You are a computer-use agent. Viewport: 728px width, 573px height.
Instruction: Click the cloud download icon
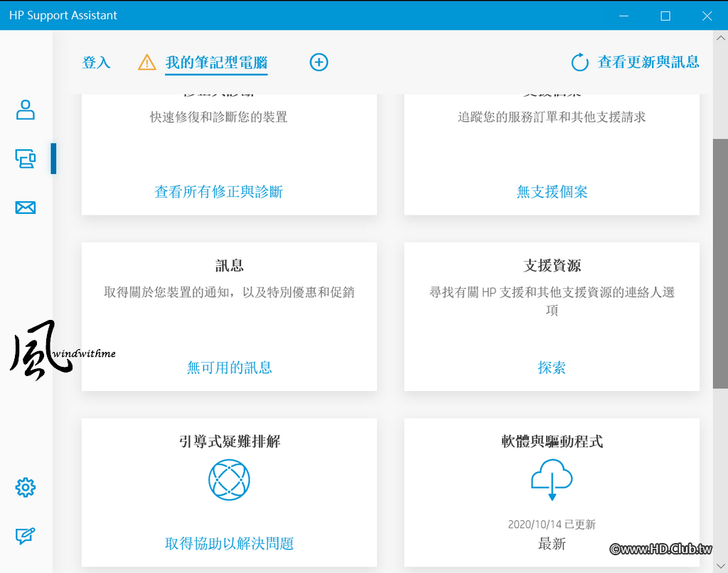(x=552, y=480)
